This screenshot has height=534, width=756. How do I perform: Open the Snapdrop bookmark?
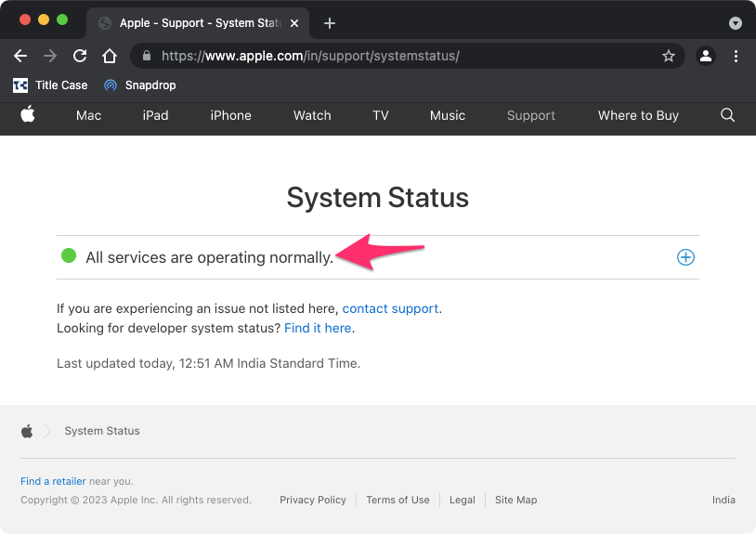click(x=140, y=85)
